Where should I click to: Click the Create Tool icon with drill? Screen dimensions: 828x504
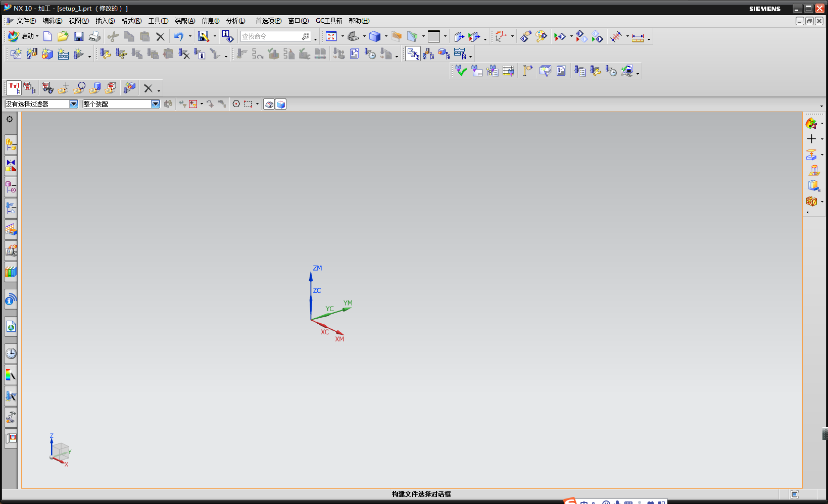[x=31, y=54]
